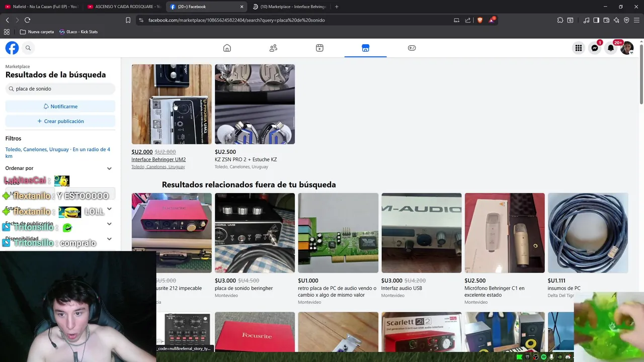Open Facebook search magnifier beside the logo

pyautogui.click(x=28, y=48)
